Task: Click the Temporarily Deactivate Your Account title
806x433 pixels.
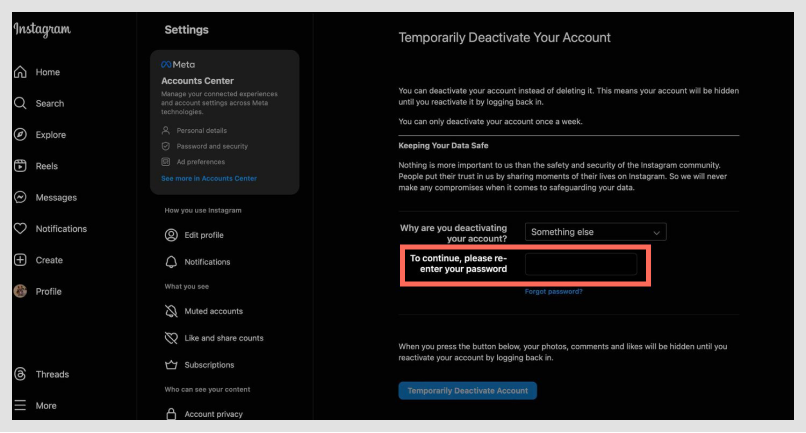Action: (x=504, y=38)
